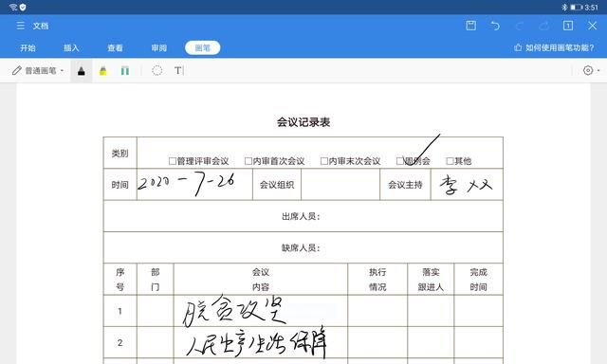This screenshot has height=364, width=607.
Task: Check the 内审首次会议 checkbox
Action: tap(248, 161)
